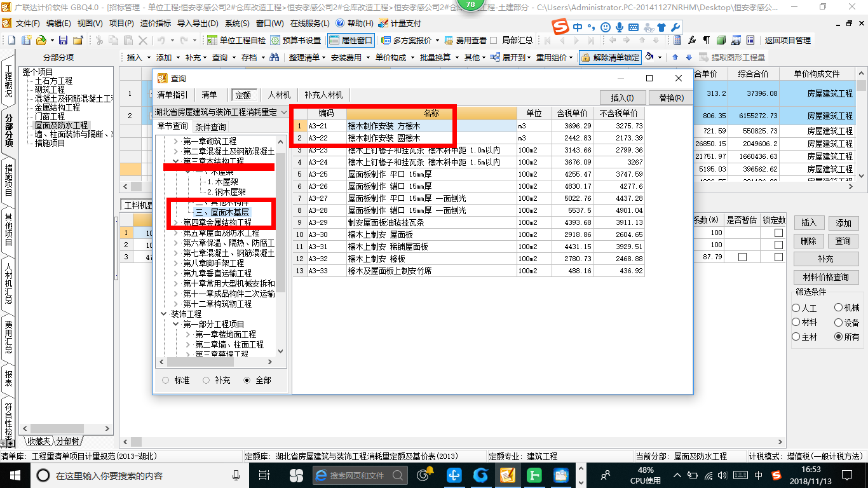Screen dimensions: 868x488
Task: Select the 设备 filter radio button
Action: coord(839,322)
